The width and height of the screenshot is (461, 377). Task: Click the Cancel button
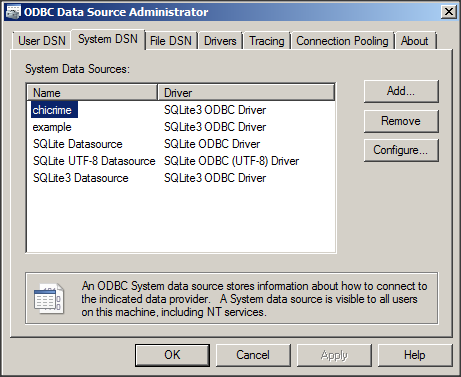tap(253, 355)
